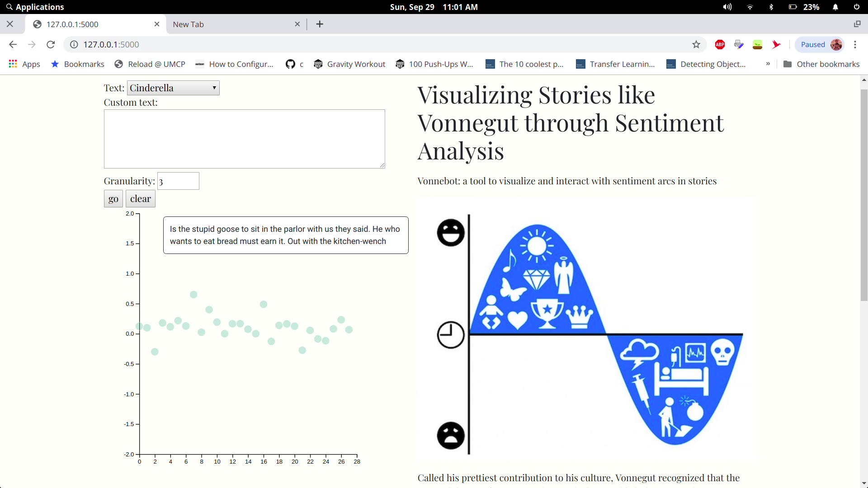
Task: Click the highest data point on scatter plot
Action: tap(193, 295)
